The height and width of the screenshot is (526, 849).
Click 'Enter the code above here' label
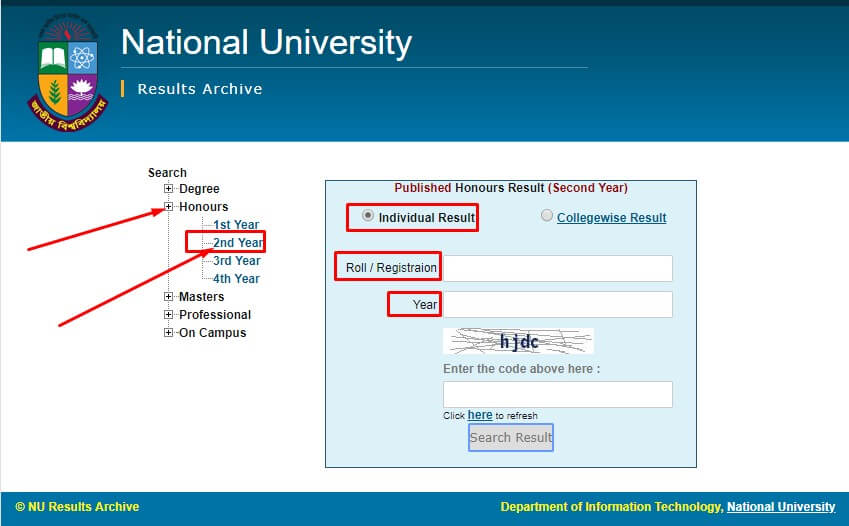[x=521, y=369]
